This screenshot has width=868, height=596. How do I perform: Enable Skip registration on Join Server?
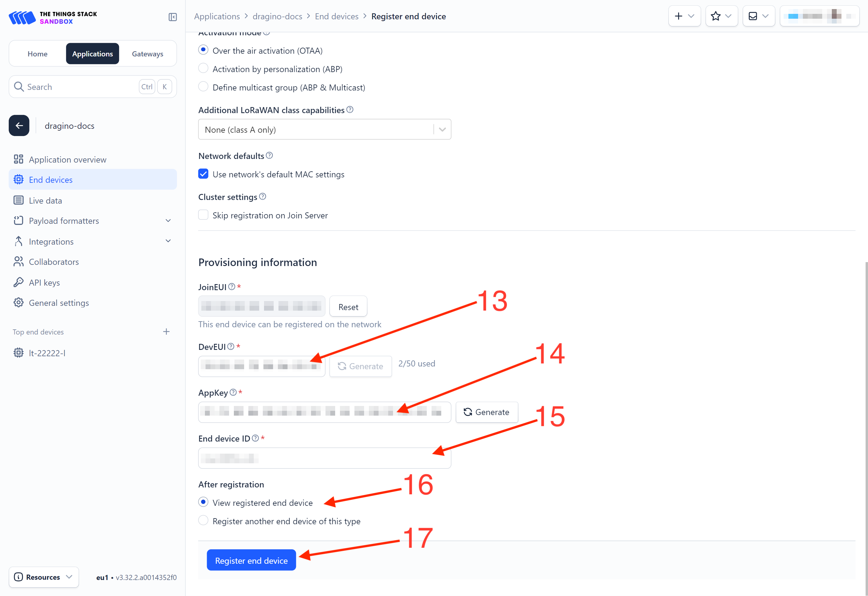[x=203, y=215]
